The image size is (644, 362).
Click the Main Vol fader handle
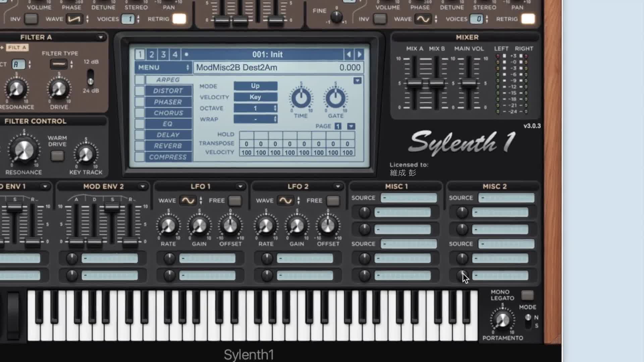click(469, 83)
